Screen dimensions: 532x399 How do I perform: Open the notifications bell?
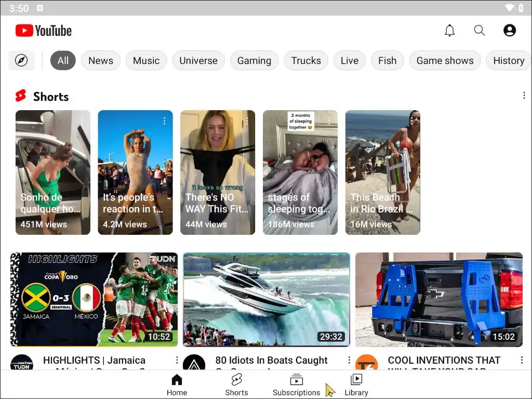[449, 31]
